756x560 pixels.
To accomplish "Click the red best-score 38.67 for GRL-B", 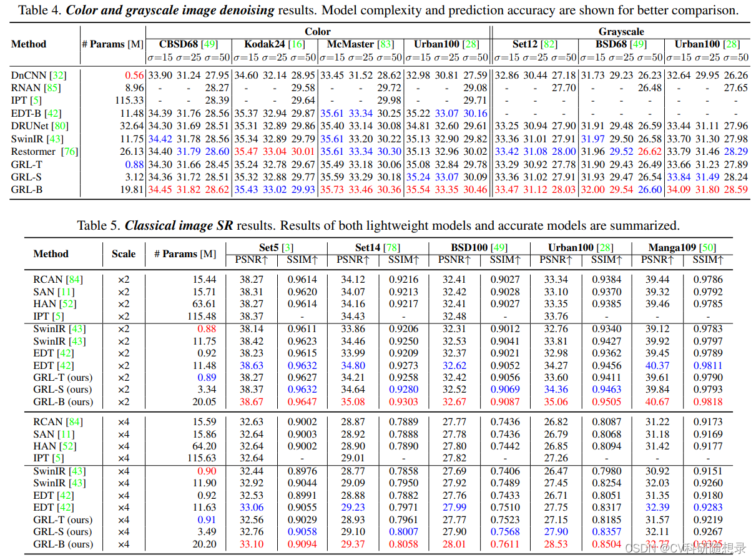I will point(252,401).
